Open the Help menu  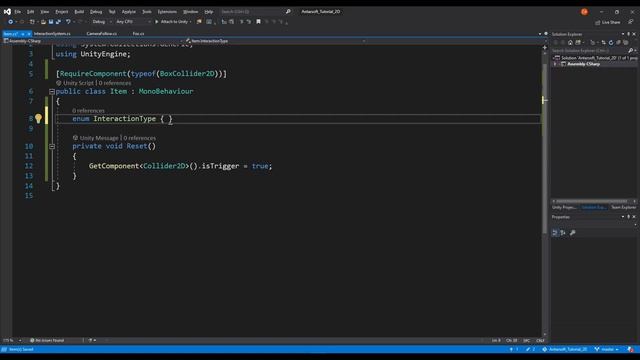tap(209, 12)
